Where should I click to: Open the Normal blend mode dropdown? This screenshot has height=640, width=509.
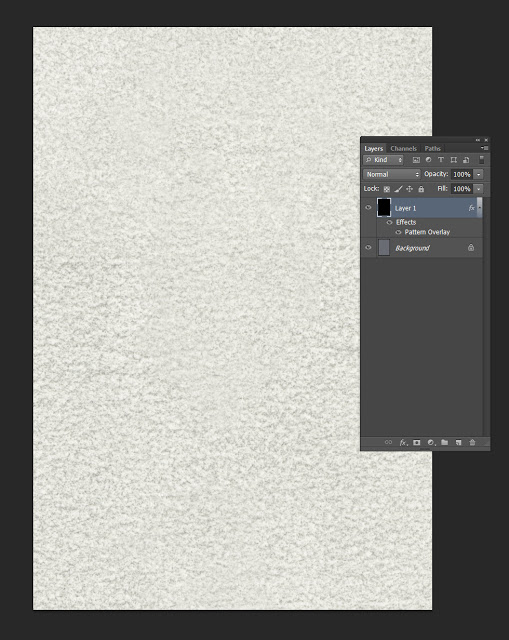391,174
